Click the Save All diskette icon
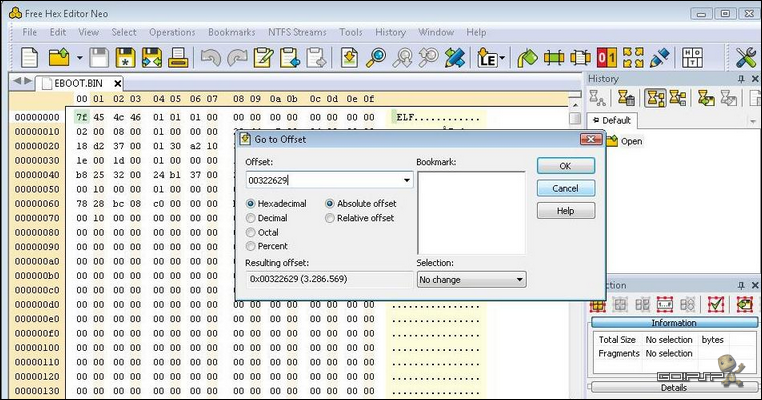The height and width of the screenshot is (400, 762). [x=152, y=57]
